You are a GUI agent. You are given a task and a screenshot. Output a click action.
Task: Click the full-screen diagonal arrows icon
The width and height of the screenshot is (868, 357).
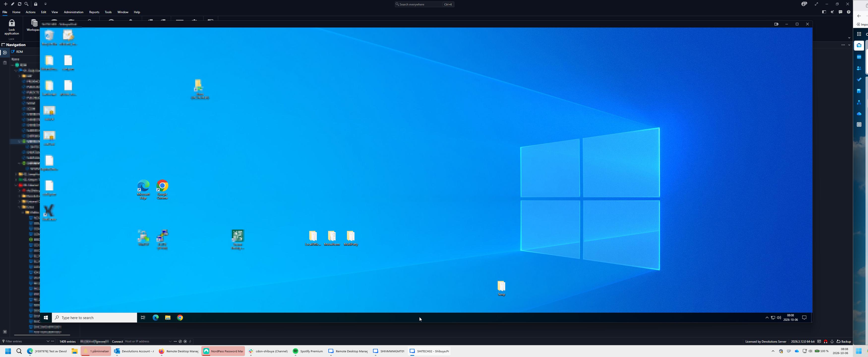[x=816, y=4]
